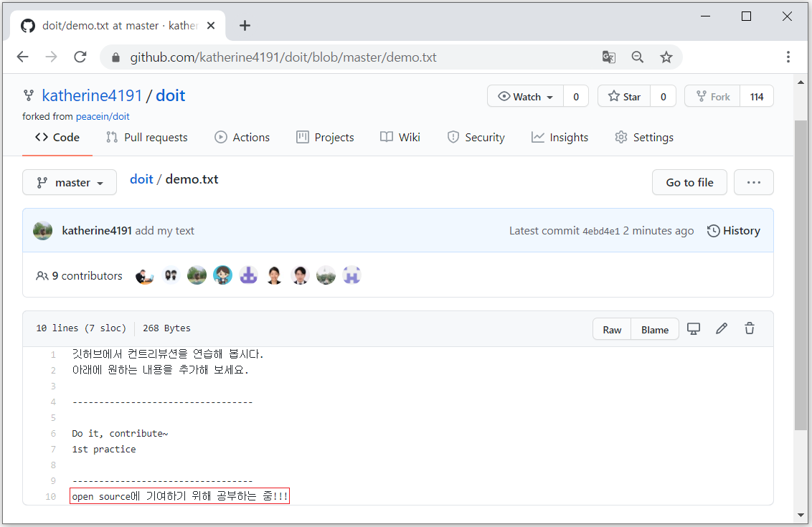Image resolution: width=812 pixels, height=527 pixels.
Task: Switch to Pull requests tab
Action: click(147, 138)
